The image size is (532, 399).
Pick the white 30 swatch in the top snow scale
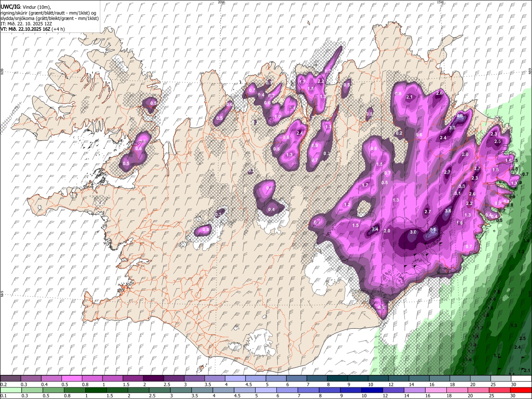coord(521,379)
